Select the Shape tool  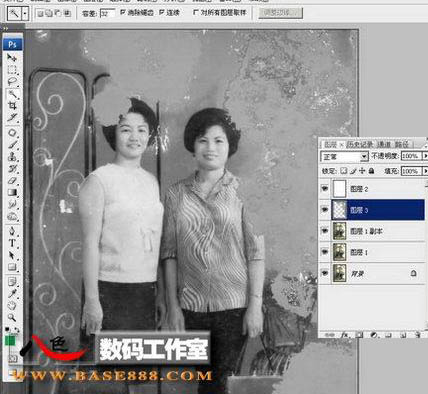click(12, 267)
